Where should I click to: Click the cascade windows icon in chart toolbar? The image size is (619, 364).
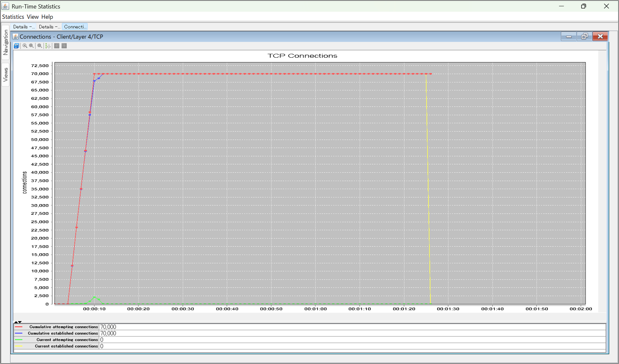pos(16,46)
